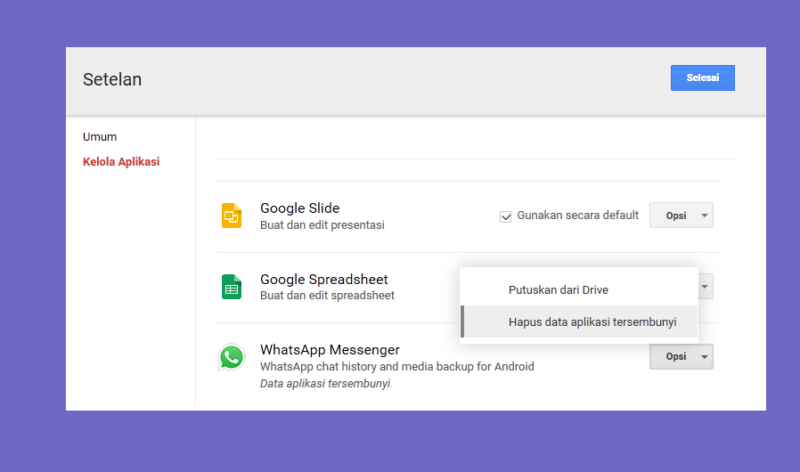Click the WhatsApp Messenger logo icon
Screen dimensions: 800x472
click(x=231, y=357)
